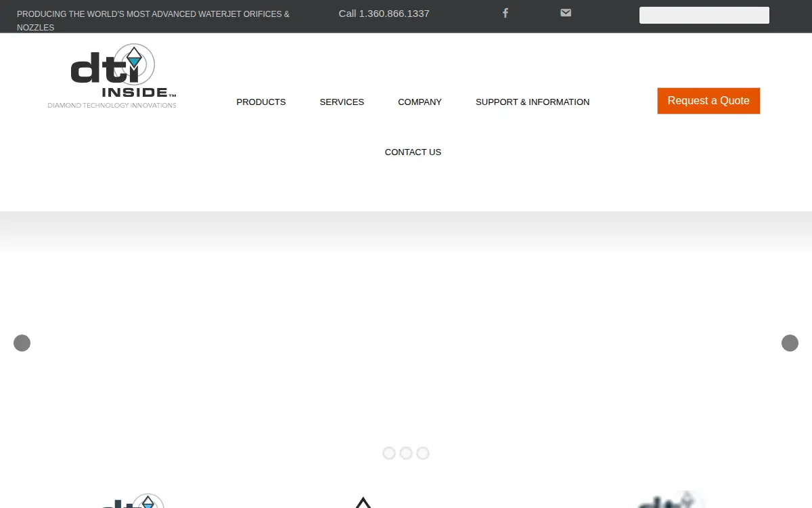Screen dimensions: 812x508
Task: Open Support & Information menu
Action: tap(533, 102)
